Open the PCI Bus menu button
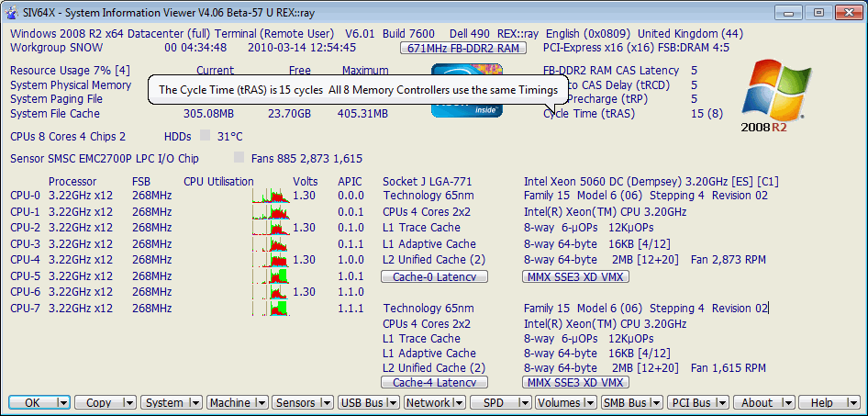The width and height of the screenshot is (868, 416). 692,403
